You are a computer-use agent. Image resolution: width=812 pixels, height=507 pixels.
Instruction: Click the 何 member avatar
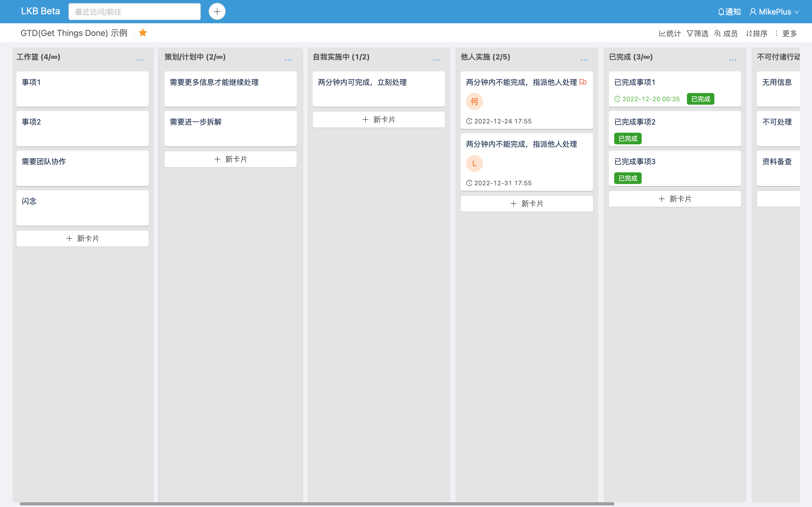pos(475,102)
